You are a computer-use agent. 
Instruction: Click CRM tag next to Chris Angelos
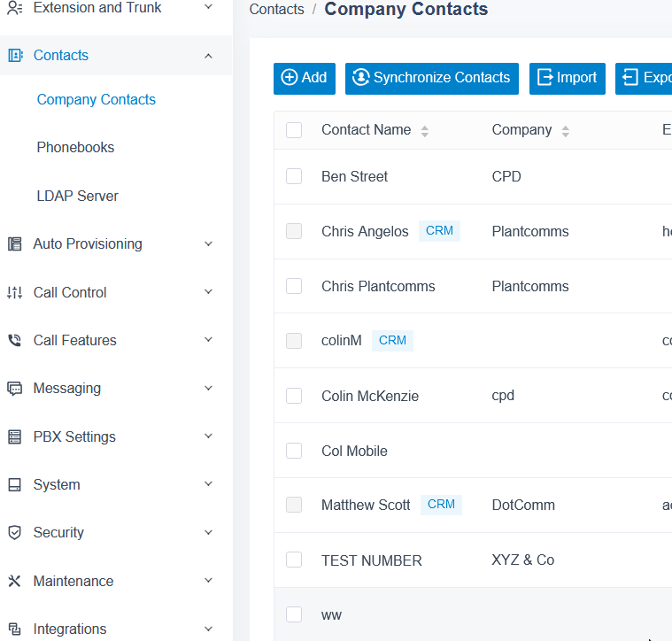coord(439,231)
